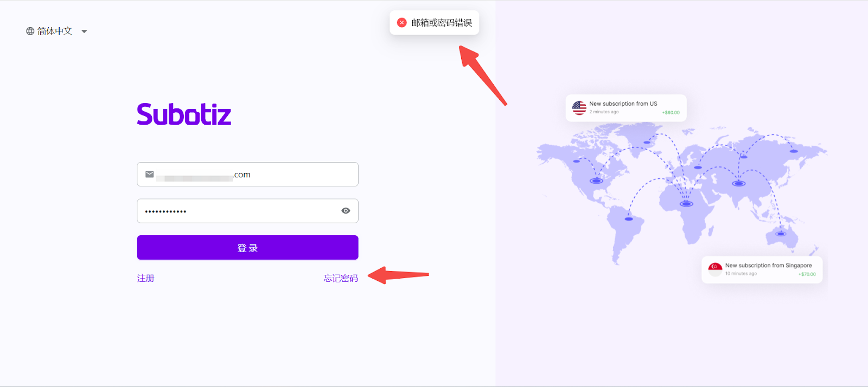Show the password with the eye icon
This screenshot has height=387, width=868.
tap(346, 211)
